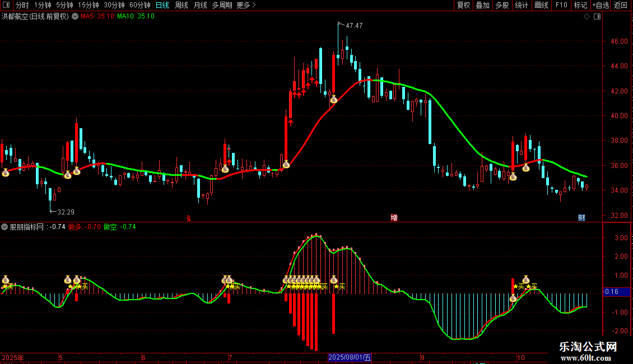Open indicator settings icon beside 股朋指标网
633x364 pixels.
(4, 227)
